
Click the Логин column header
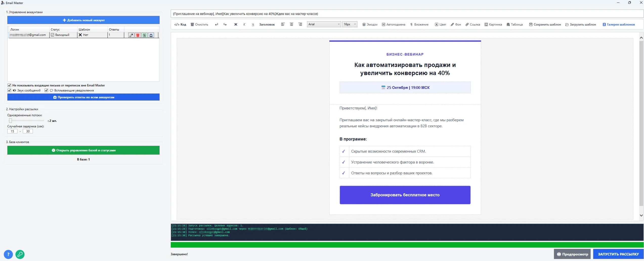pyautogui.click(x=29, y=29)
